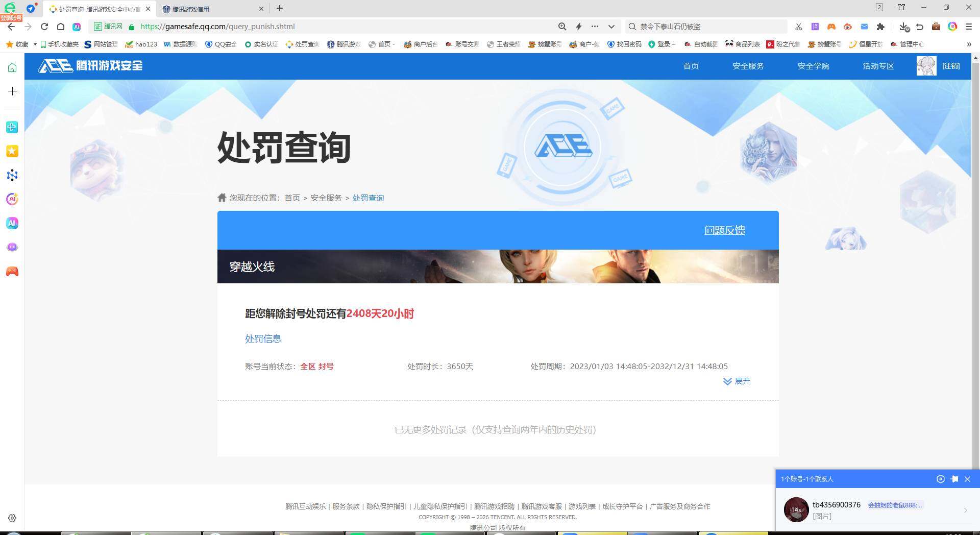Expand punishment details with 展开
Viewport: 980px width, 535px height.
(x=737, y=381)
